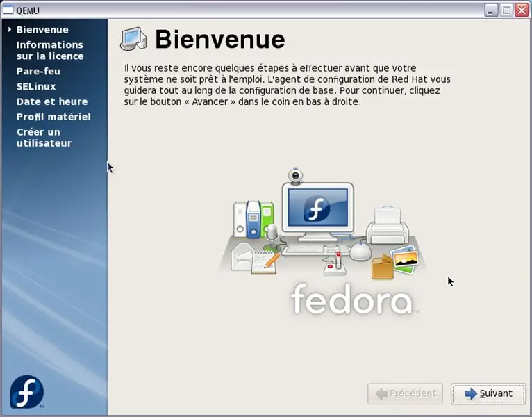Click the blue arrow on Suivant
Screen dimensions: 532x417
click(x=471, y=393)
